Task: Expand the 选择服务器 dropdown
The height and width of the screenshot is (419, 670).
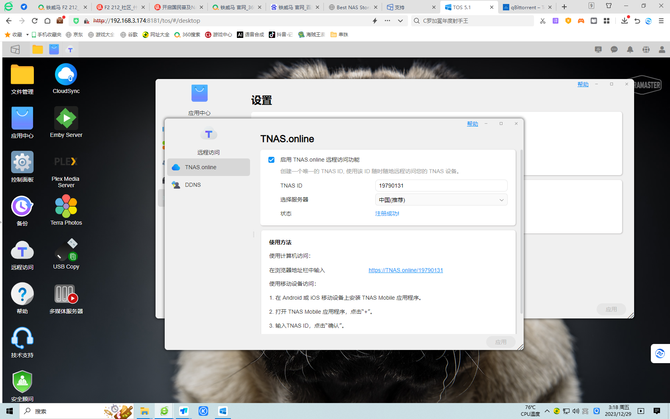Action: (441, 200)
